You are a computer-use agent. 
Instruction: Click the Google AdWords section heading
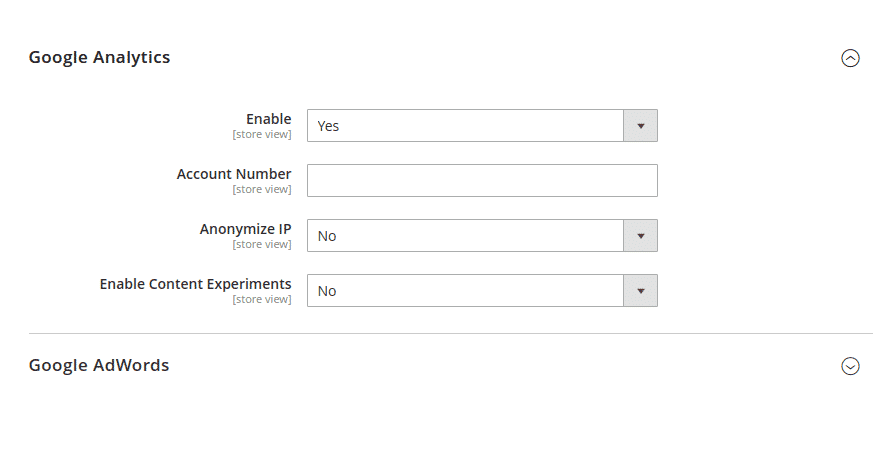tap(99, 365)
